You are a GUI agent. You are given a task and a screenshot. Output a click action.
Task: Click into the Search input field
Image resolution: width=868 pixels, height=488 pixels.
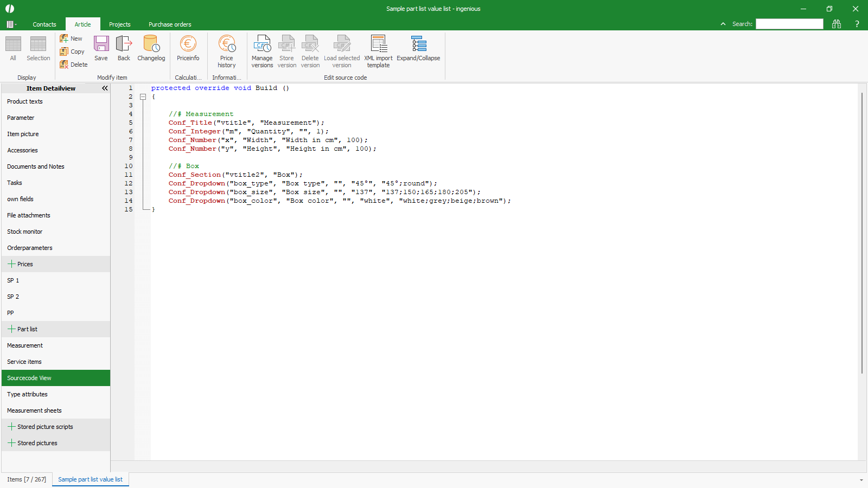pyautogui.click(x=789, y=24)
